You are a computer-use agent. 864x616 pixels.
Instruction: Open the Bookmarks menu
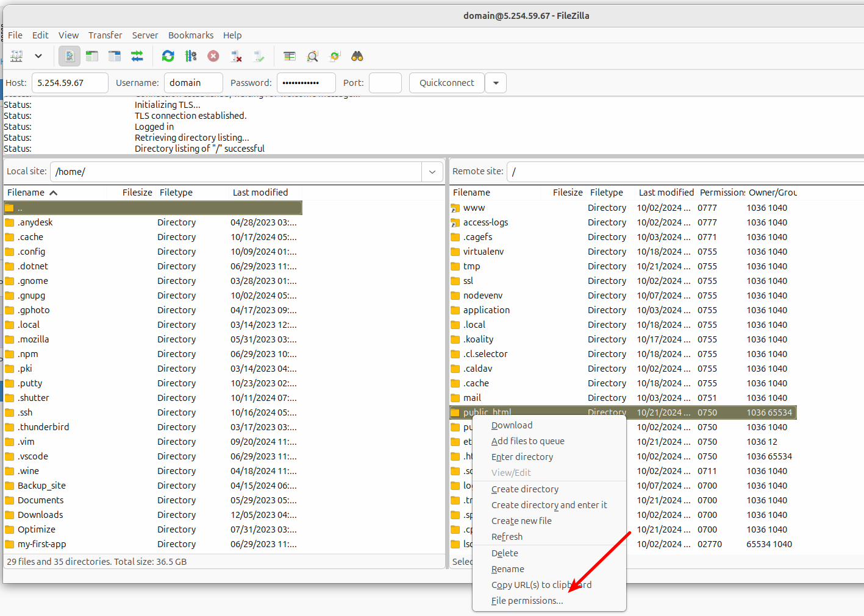pos(191,35)
